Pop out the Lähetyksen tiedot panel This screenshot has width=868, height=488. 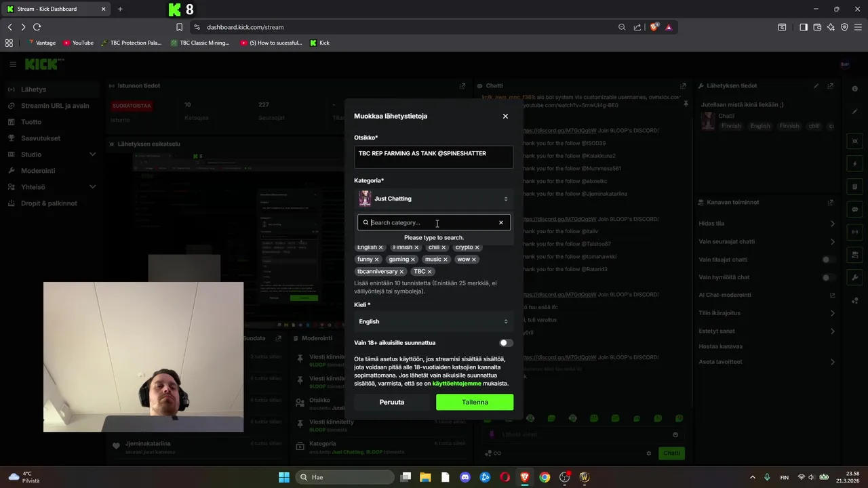[831, 86]
